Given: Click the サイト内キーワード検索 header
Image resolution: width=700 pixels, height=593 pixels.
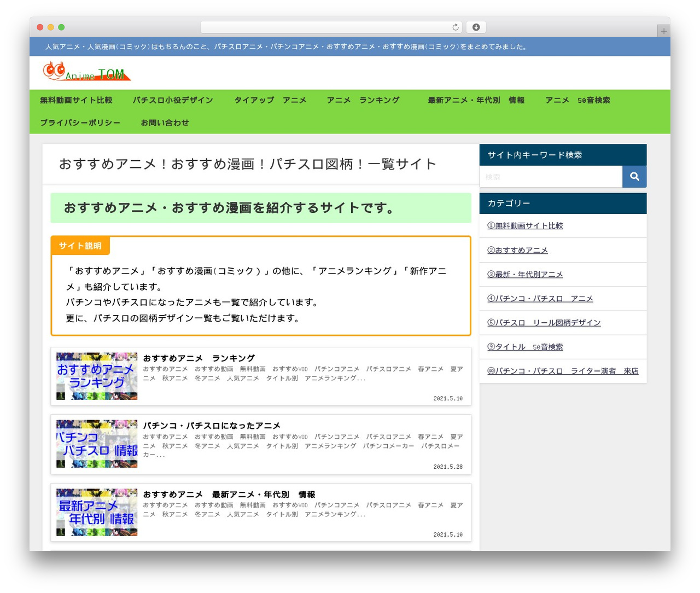Looking at the screenshot, I should coord(563,155).
